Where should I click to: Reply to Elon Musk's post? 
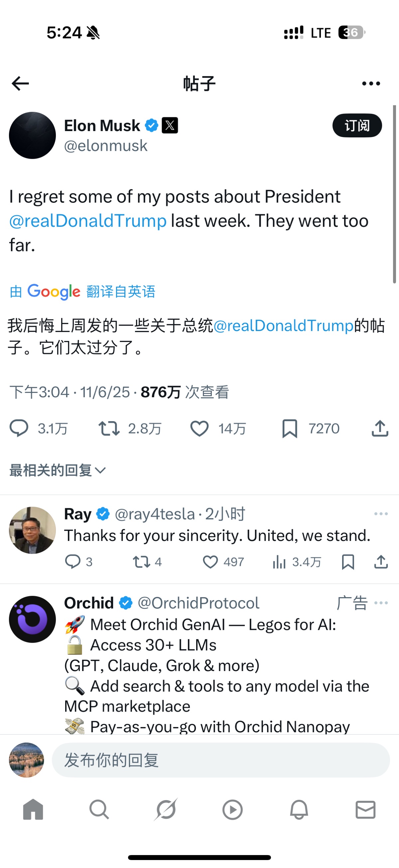tap(19, 429)
